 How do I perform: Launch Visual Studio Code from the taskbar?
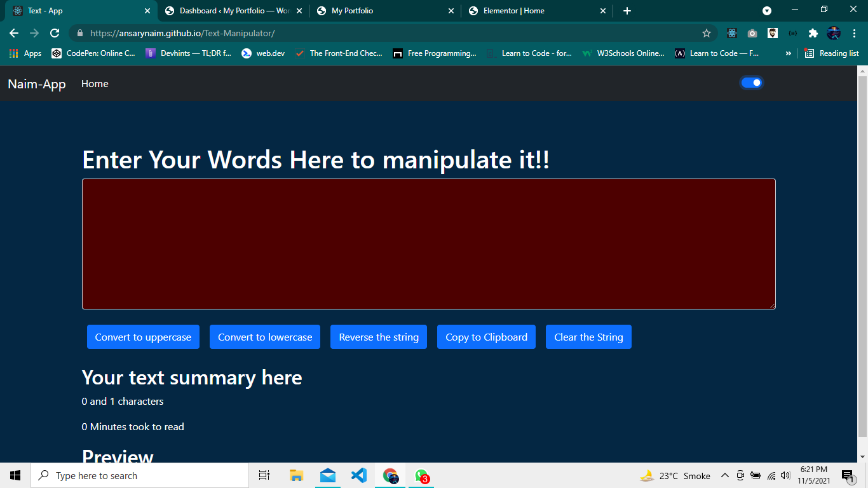358,475
